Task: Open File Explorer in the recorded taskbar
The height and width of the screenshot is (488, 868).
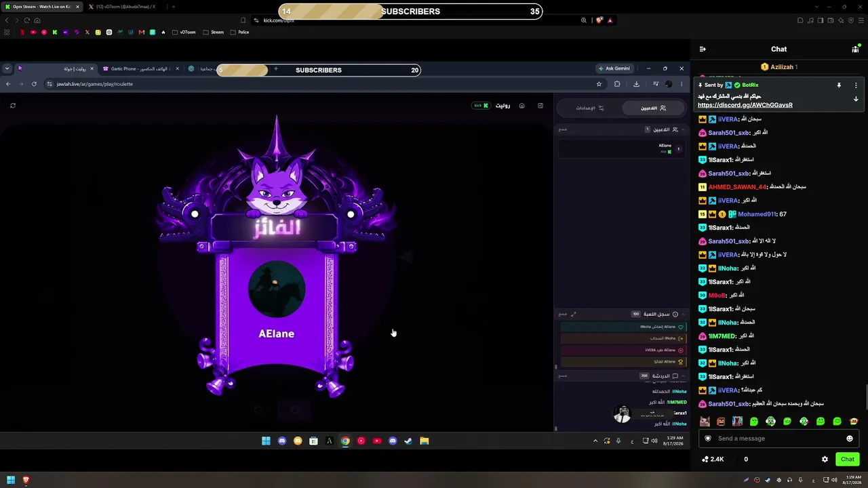Action: coord(424,441)
